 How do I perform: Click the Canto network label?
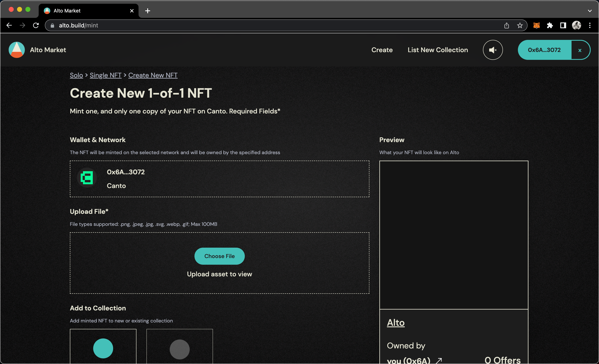point(116,186)
